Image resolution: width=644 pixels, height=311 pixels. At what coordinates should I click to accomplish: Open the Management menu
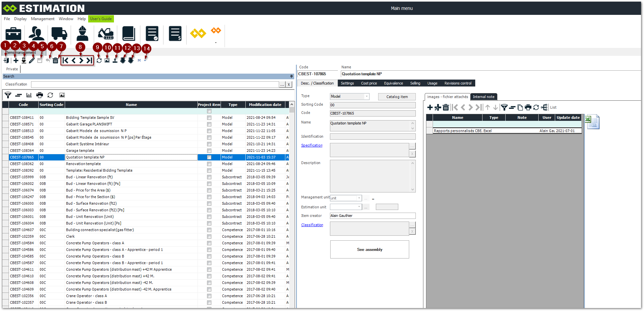[43, 19]
